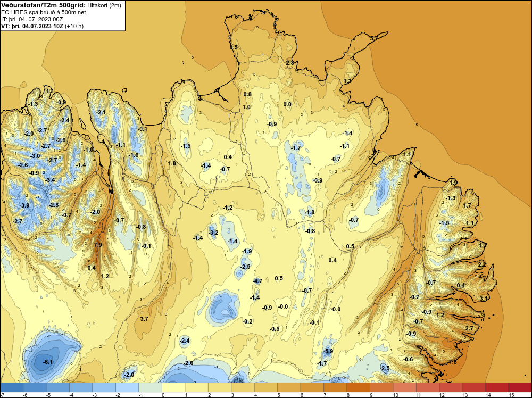Screen dimensions: 532x398
Task: Click the legend swatch between 10 and 11
Action: pyautogui.click(x=405, y=387)
